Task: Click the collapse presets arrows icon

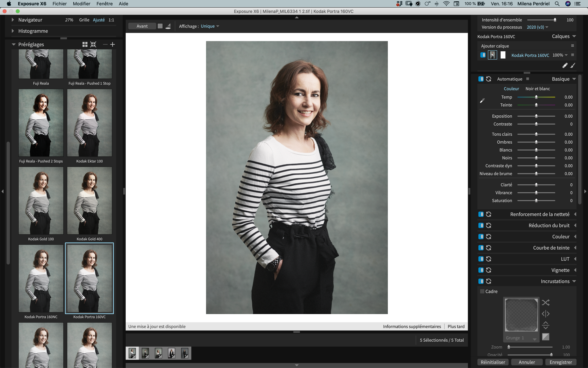Action: [x=93, y=44]
